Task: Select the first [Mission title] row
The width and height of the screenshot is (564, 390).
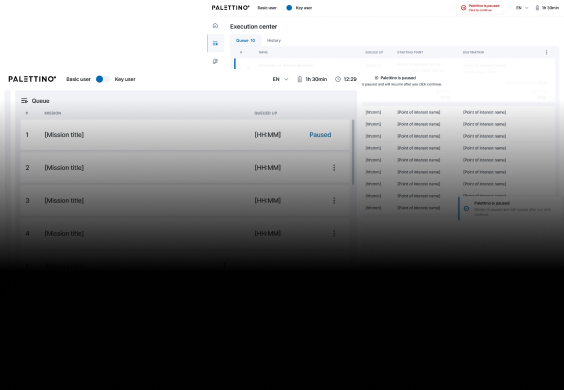Action: (x=185, y=135)
